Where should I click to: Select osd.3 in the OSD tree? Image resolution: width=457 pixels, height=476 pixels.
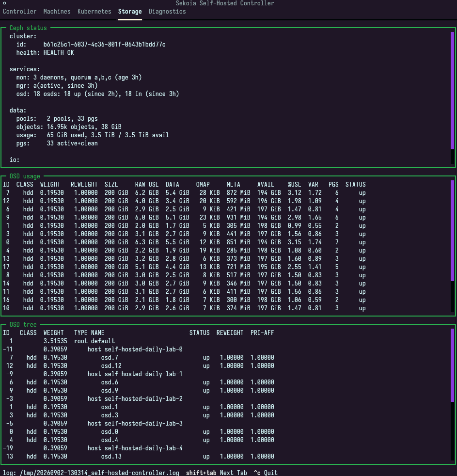pyautogui.click(x=110, y=415)
